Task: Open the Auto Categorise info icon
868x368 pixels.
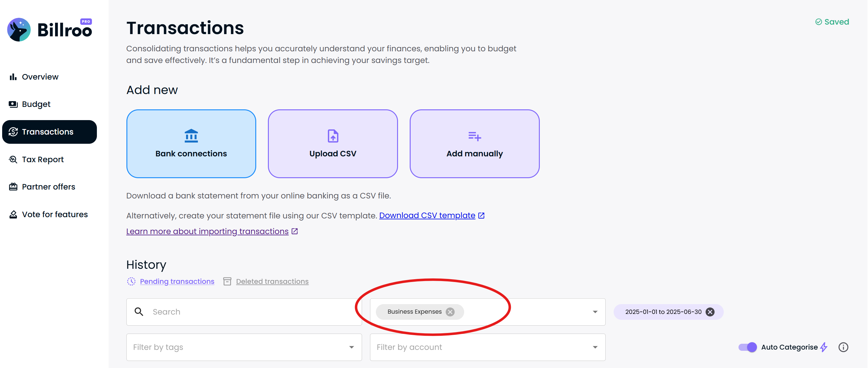Action: click(843, 347)
